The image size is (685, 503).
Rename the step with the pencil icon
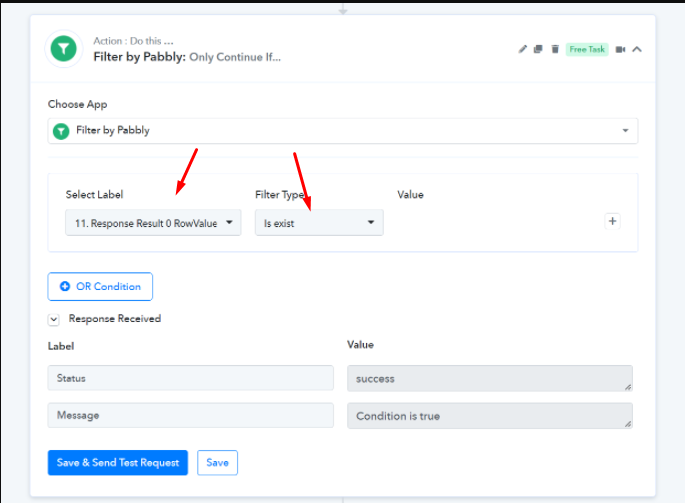[522, 49]
